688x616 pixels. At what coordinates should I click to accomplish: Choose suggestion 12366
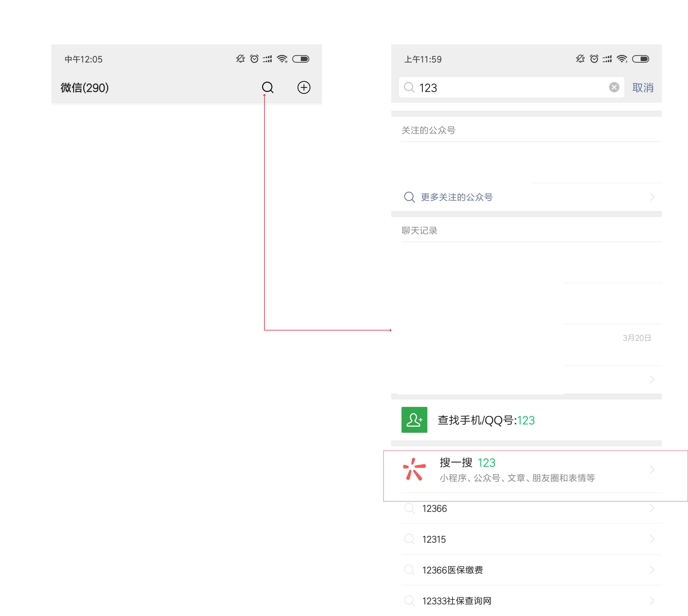click(x=434, y=508)
